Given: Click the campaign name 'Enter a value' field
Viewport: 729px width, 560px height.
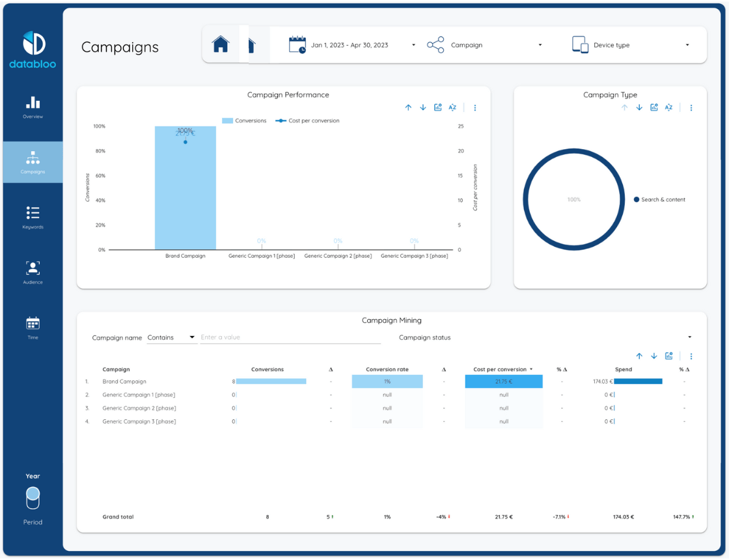Looking at the screenshot, I should coord(290,337).
